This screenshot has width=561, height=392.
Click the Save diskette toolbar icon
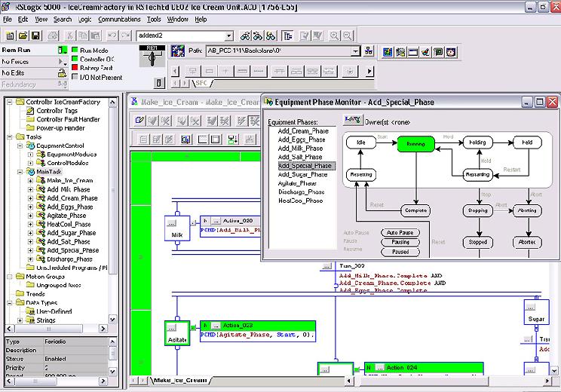[35, 35]
